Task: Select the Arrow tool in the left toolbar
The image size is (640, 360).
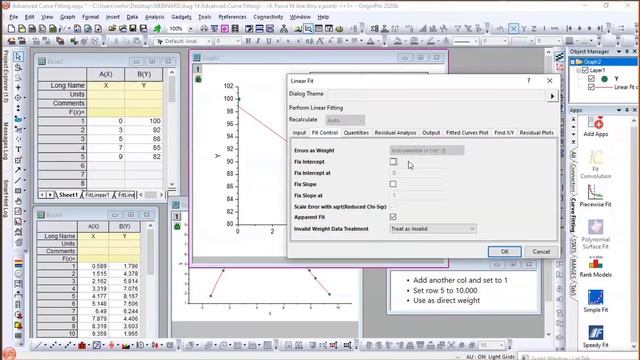Action: point(18,170)
